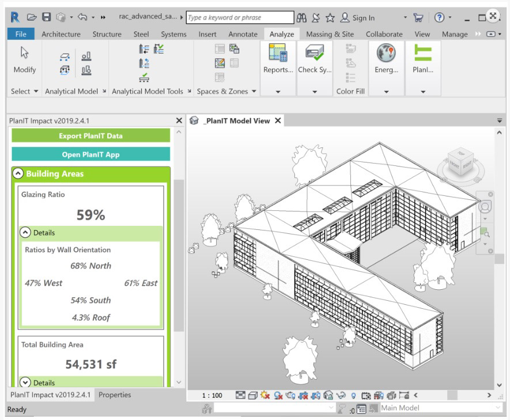Collapse the Building Areas section
Viewport: 510px width, 420px height.
(18, 173)
